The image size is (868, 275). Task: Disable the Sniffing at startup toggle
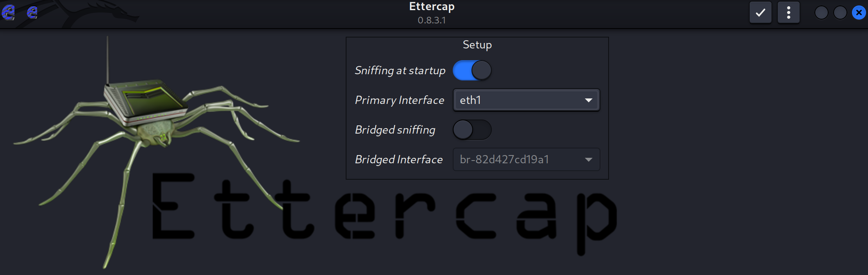pyautogui.click(x=472, y=70)
